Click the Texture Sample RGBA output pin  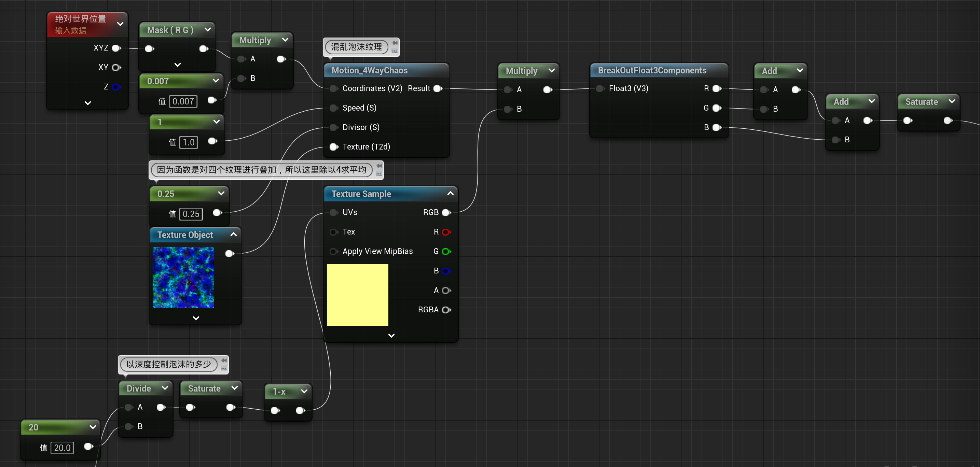446,310
